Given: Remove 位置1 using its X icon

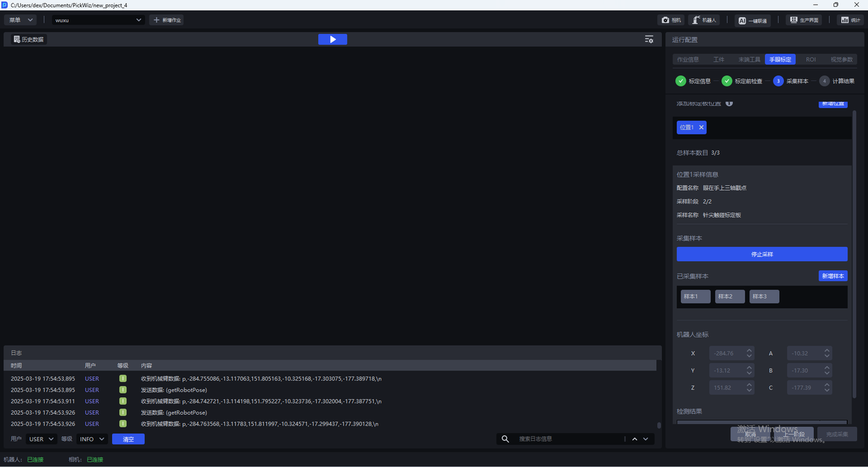Looking at the screenshot, I should coord(701,128).
